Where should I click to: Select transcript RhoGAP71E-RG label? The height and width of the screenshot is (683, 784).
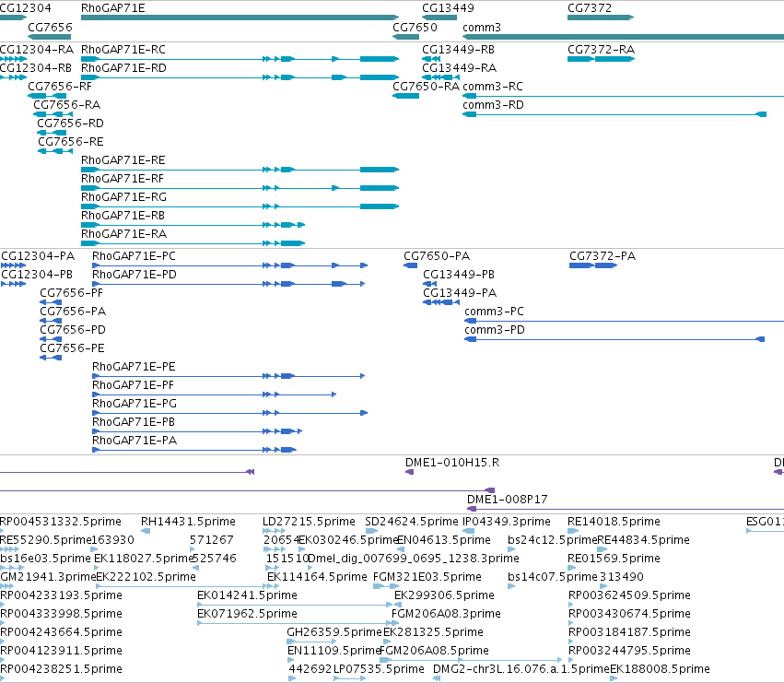[x=123, y=197]
